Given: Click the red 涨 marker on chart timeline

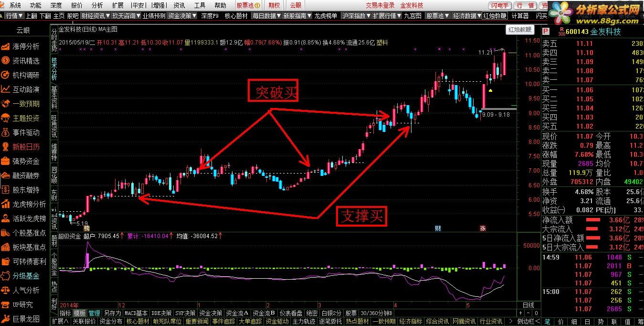Looking at the screenshot, I should pos(483,228).
